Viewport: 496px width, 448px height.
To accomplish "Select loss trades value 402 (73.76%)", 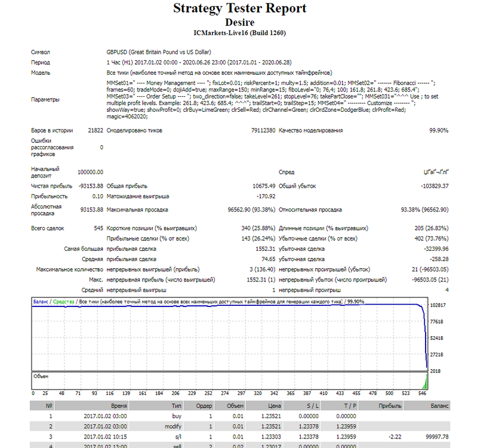I will (432, 238).
